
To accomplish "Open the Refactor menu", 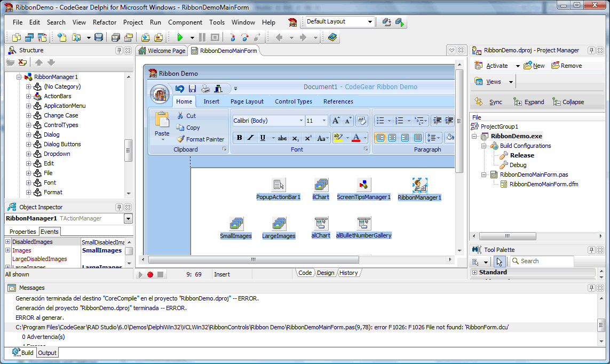I will 105,22.
